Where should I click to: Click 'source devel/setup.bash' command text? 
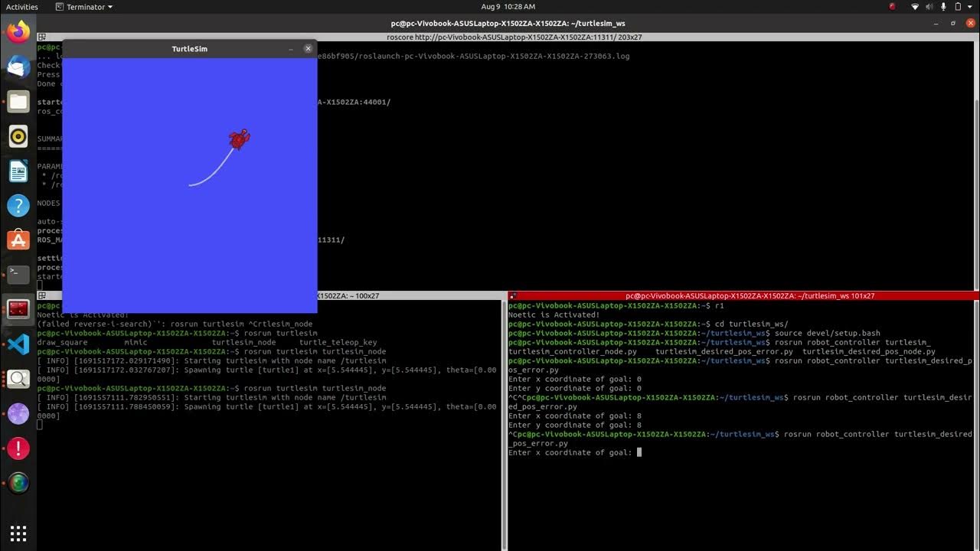pyautogui.click(x=827, y=333)
